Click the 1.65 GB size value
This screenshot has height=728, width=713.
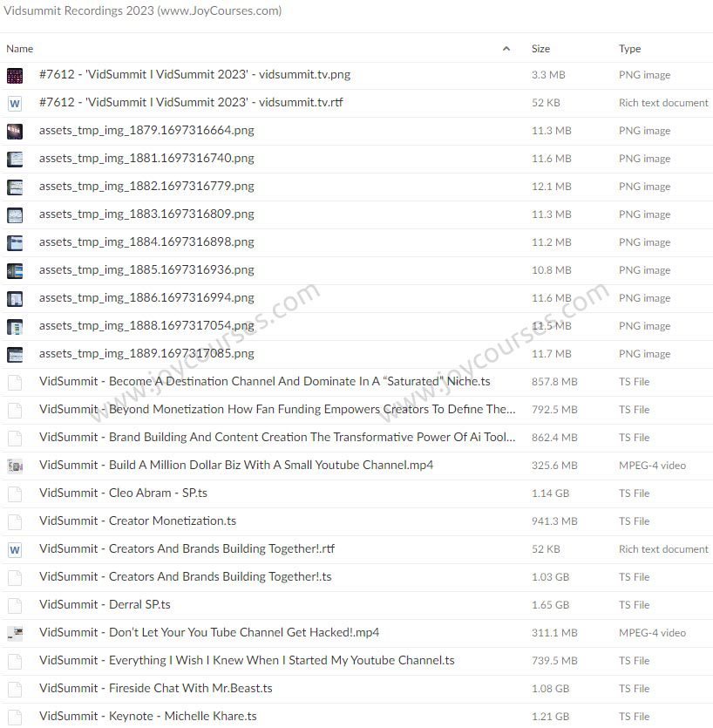tap(551, 604)
